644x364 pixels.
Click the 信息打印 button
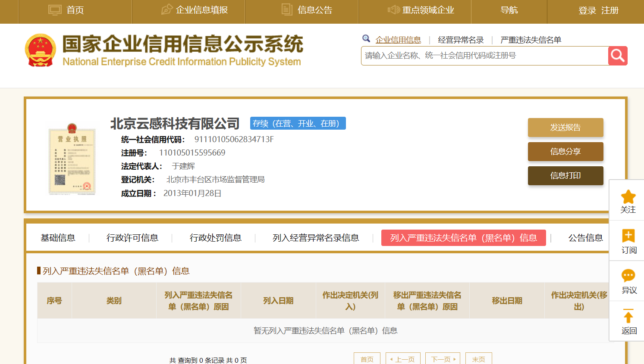click(x=565, y=176)
